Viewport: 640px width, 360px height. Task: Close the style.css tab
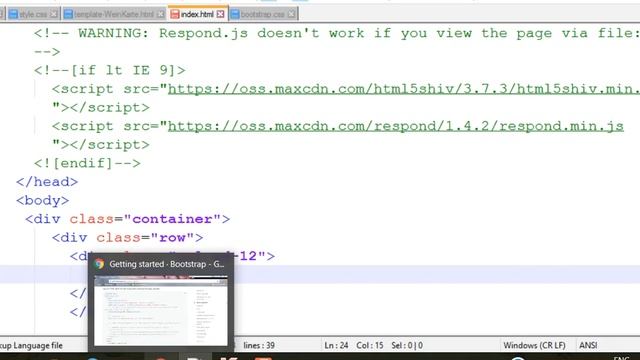(x=54, y=14)
